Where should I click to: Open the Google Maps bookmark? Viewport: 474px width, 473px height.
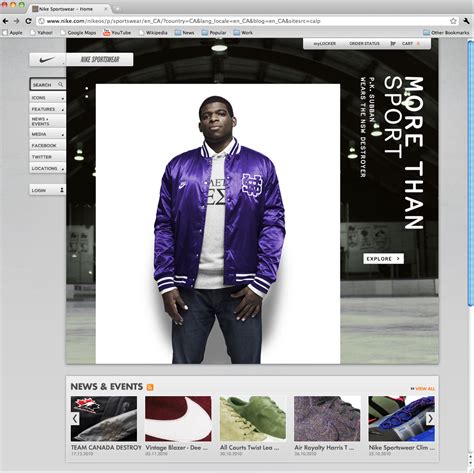click(78, 33)
